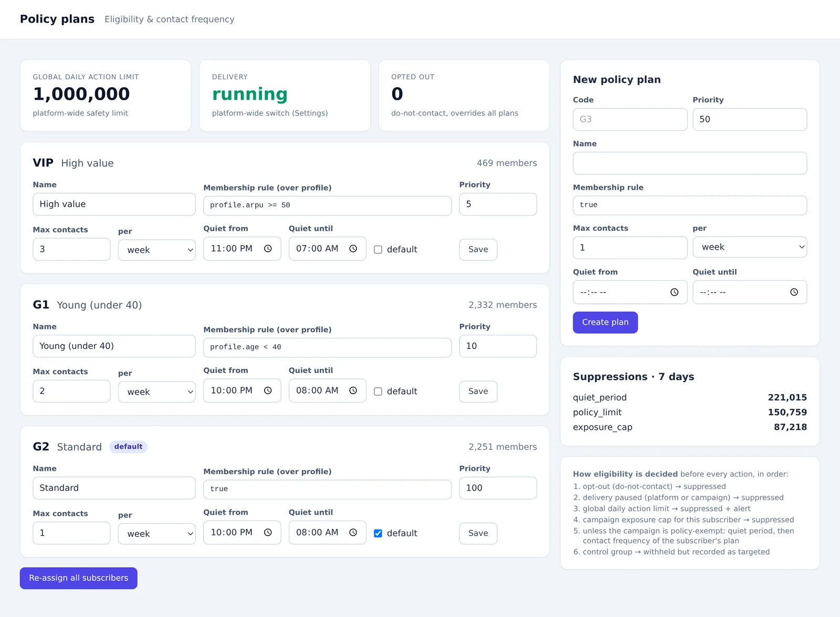Check the default box for VIP plan

[x=378, y=250]
